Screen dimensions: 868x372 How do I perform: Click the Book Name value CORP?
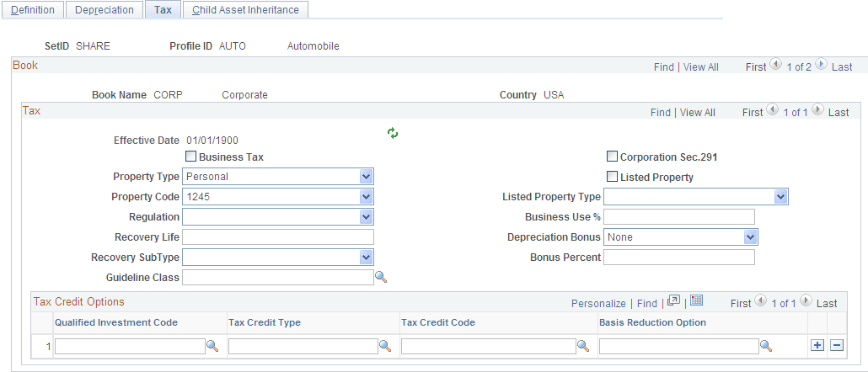coord(169,94)
